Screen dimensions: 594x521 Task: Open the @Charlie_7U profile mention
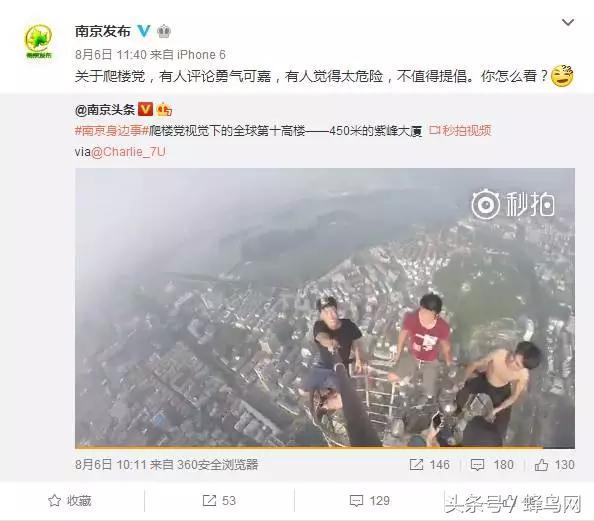point(128,152)
